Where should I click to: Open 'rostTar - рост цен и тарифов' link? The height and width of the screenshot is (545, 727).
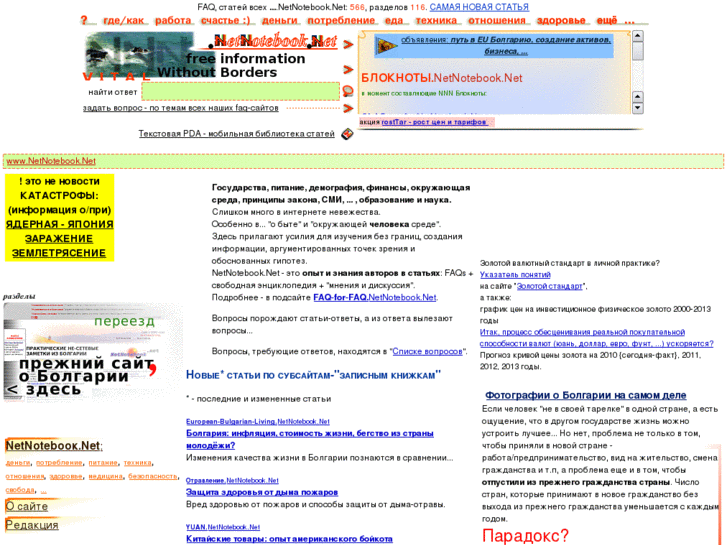434,122
